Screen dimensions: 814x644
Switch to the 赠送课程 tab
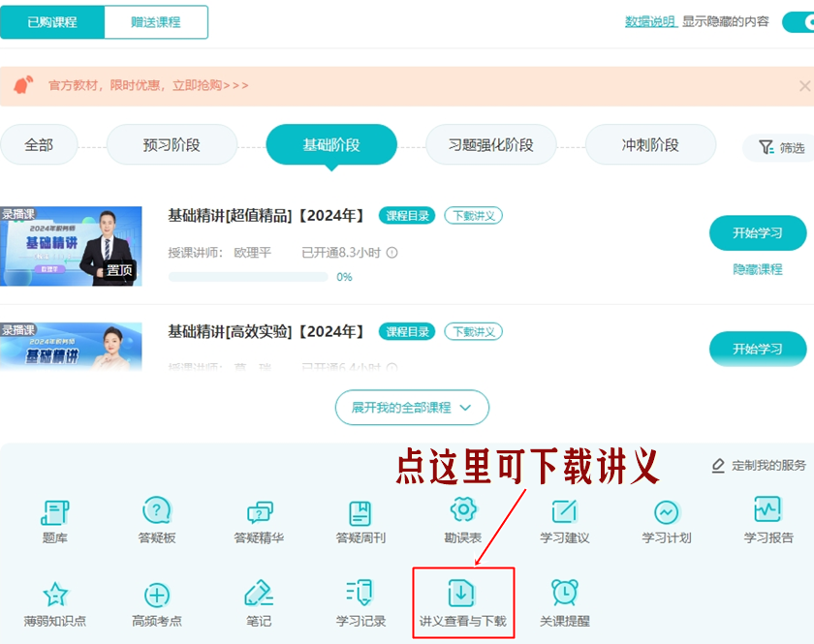click(155, 22)
